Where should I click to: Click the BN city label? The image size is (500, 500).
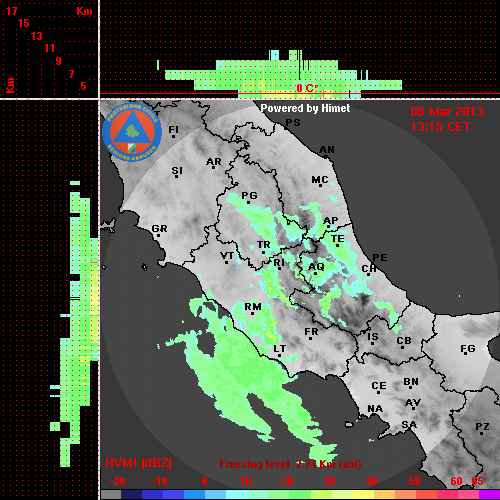(x=411, y=382)
